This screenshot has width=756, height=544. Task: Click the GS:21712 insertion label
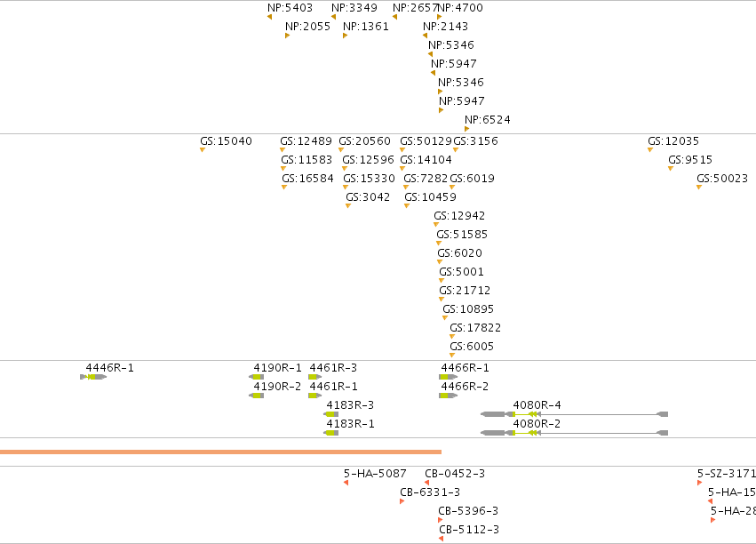[x=465, y=291]
